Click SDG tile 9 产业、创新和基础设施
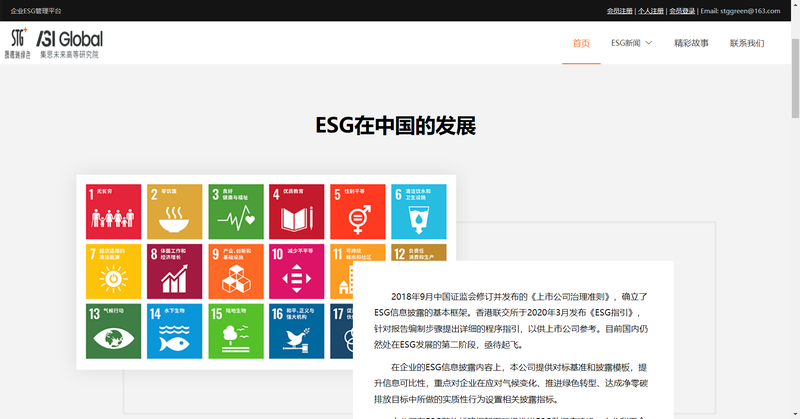The height and width of the screenshot is (419, 800). (x=236, y=272)
